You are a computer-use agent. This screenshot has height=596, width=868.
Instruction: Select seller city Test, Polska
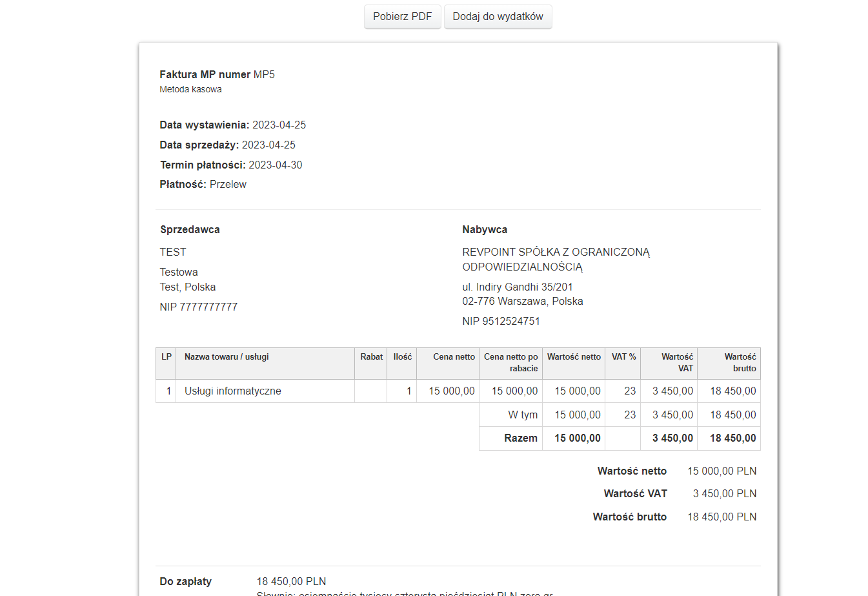(x=188, y=287)
